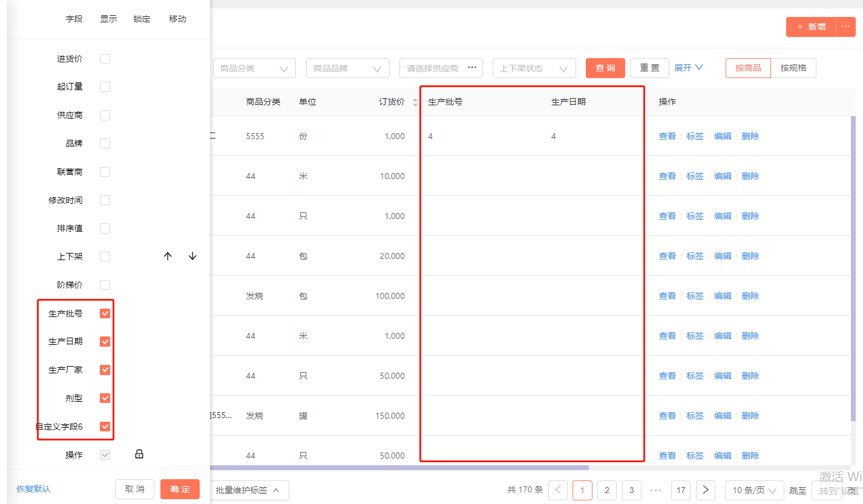
Task: Confirm field settings with 确定
Action: tap(180, 489)
